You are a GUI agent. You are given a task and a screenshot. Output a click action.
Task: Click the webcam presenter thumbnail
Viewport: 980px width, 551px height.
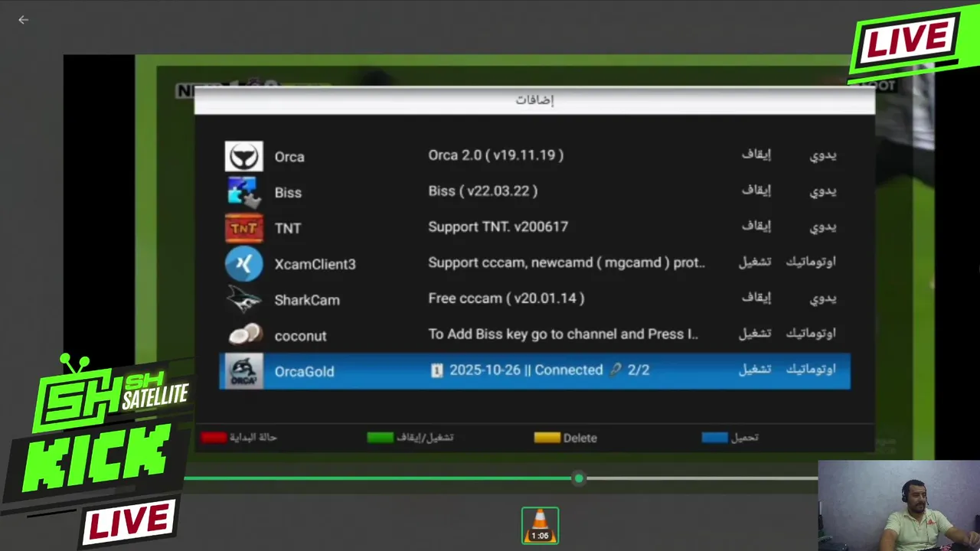click(x=899, y=505)
